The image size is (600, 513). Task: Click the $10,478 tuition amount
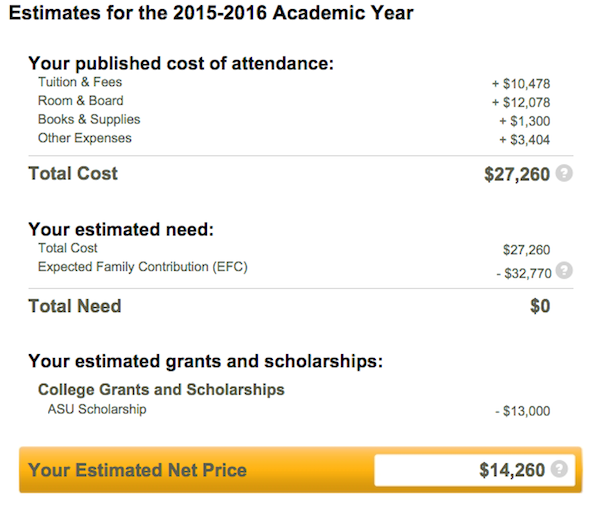point(521,84)
